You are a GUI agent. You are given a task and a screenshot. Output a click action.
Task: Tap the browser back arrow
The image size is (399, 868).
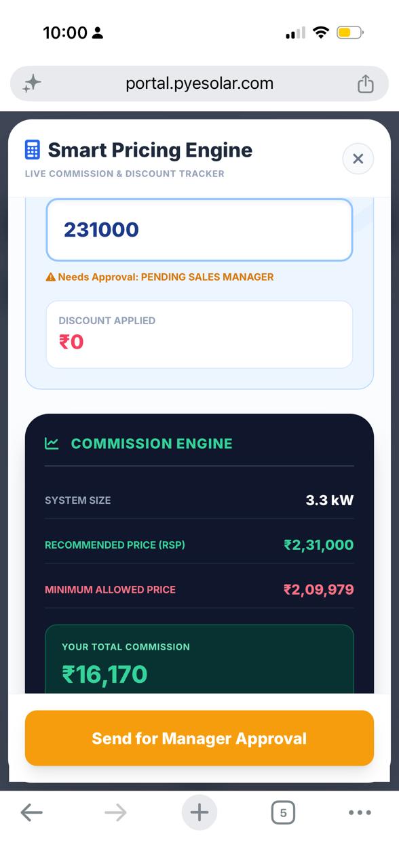(x=31, y=812)
